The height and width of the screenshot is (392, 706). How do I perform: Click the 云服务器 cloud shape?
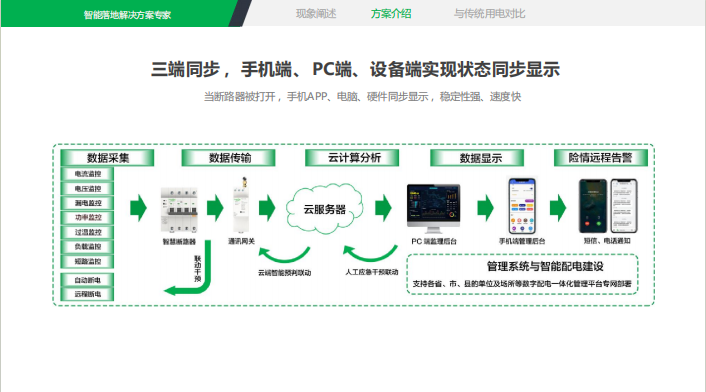tap(324, 208)
